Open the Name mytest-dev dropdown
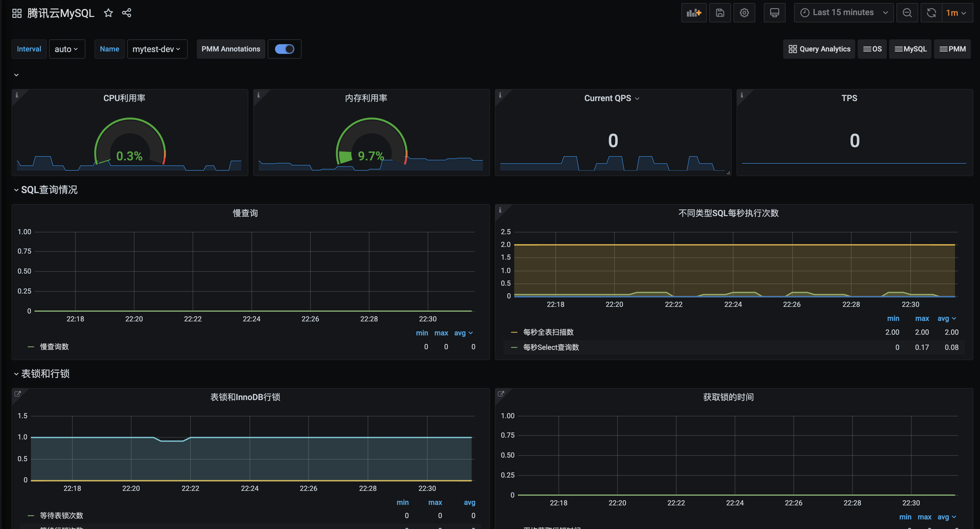 pos(157,49)
